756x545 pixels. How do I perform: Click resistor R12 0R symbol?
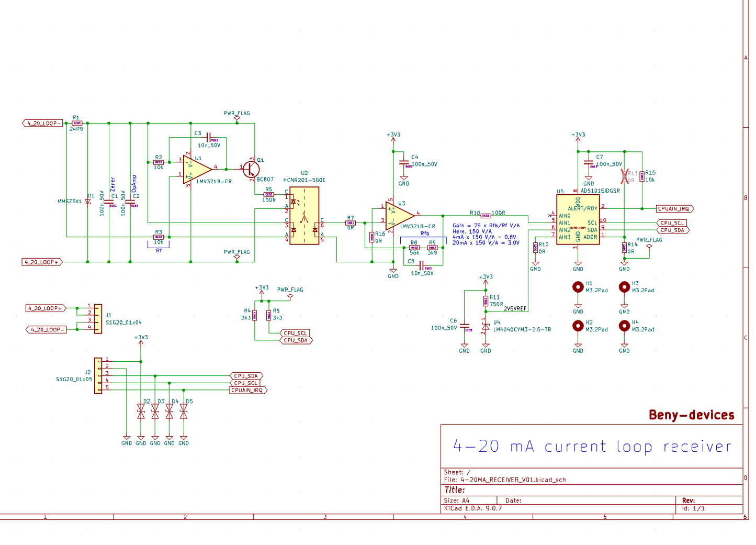coord(535,248)
